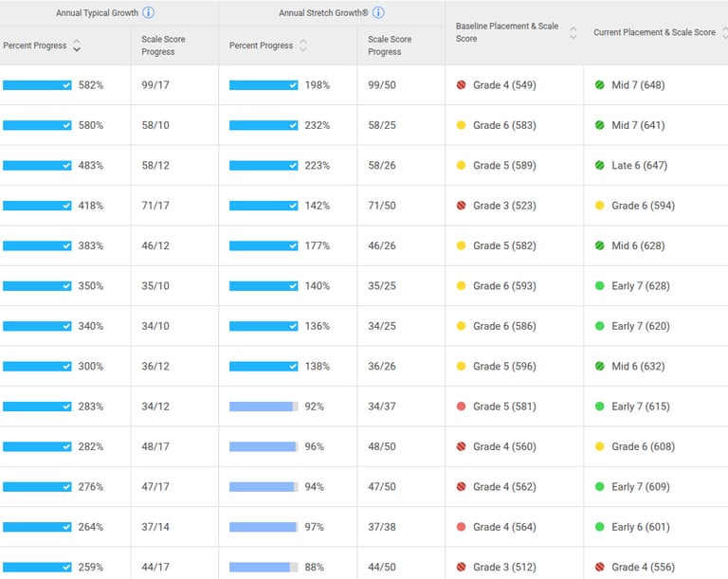Click the red striped icon beside Grade 4 (560)
The height and width of the screenshot is (579, 728).
coord(461,446)
